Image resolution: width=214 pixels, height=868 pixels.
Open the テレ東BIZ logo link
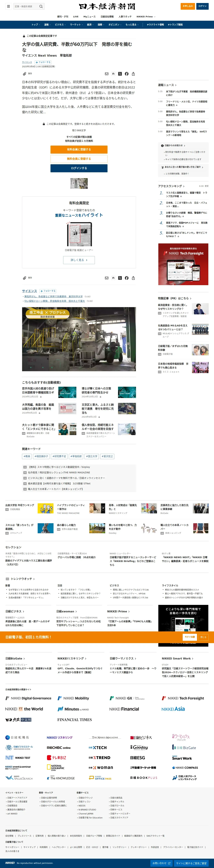[56, 757]
